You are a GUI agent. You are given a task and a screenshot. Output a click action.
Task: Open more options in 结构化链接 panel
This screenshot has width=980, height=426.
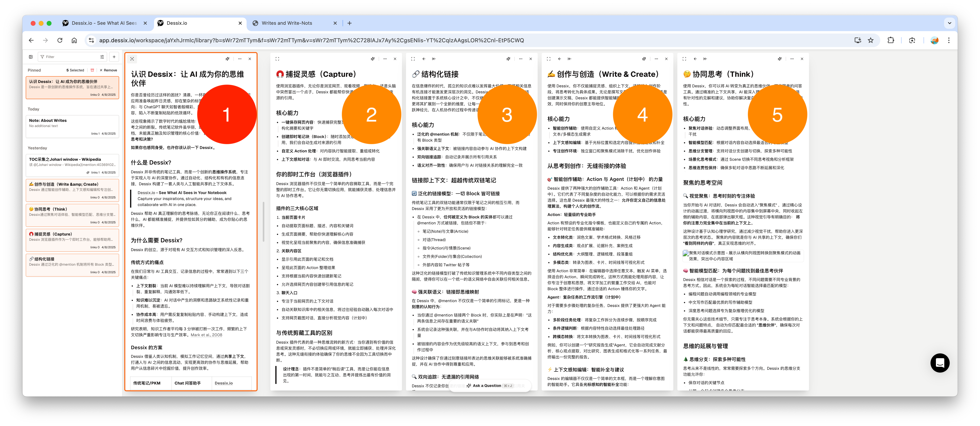(x=521, y=59)
